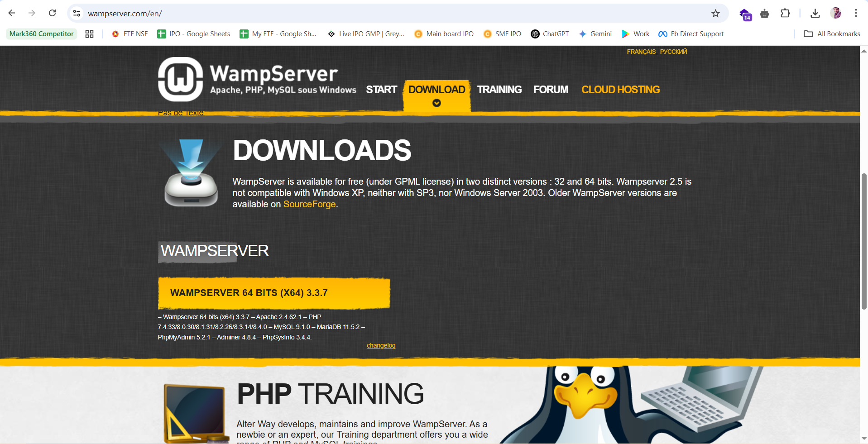Expand the DOWNLOAD chevron arrow
The image size is (868, 444).
[436, 103]
